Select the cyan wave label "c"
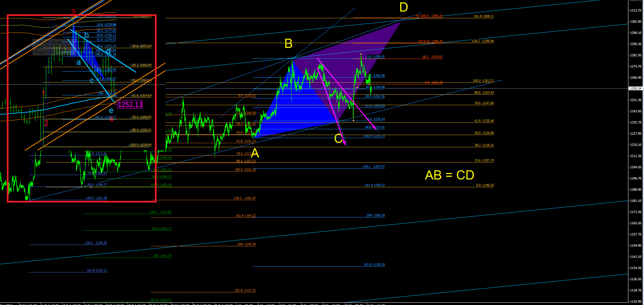This screenshot has height=305, width=644. click(x=92, y=81)
